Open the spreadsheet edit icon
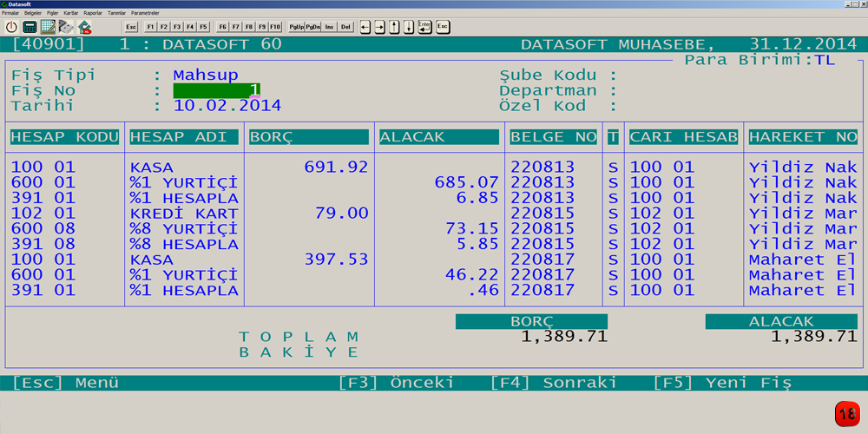 tap(48, 26)
